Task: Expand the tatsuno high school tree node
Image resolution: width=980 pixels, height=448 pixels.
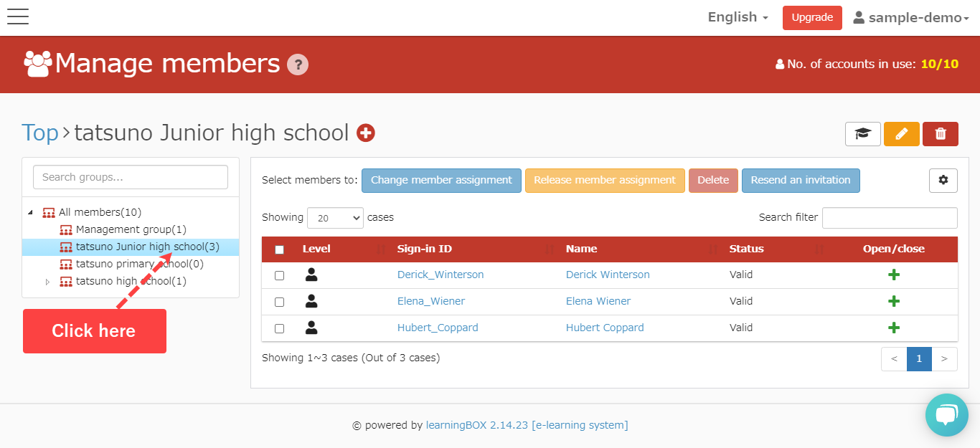Action: click(47, 282)
